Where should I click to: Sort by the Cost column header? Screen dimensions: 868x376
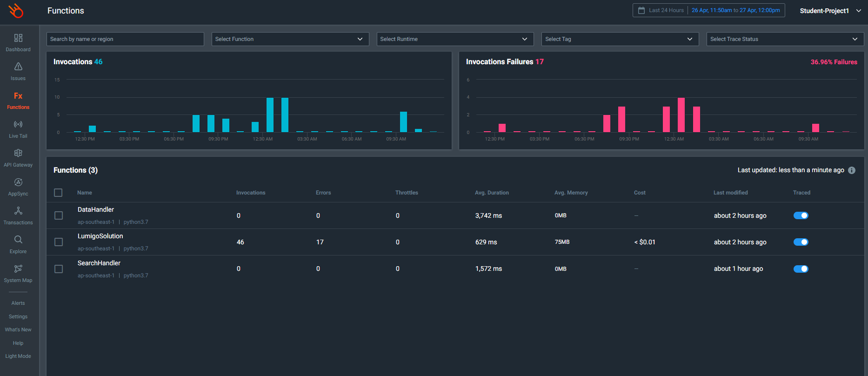(x=640, y=193)
